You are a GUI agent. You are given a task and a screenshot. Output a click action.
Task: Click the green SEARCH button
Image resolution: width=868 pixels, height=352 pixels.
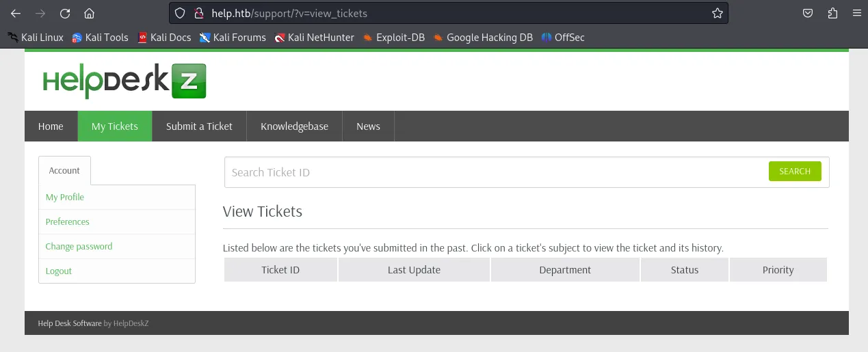coord(795,172)
